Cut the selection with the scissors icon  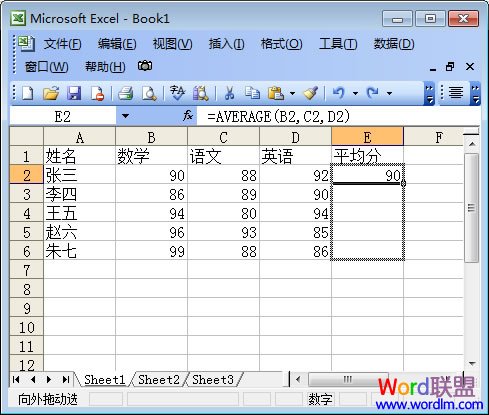[x=229, y=93]
